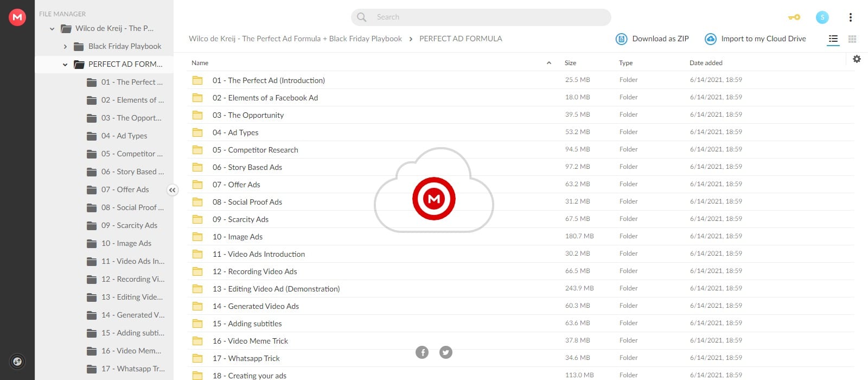Collapse the PERFECT AD FORMULA tree folder
The image size is (868, 380).
click(x=65, y=65)
